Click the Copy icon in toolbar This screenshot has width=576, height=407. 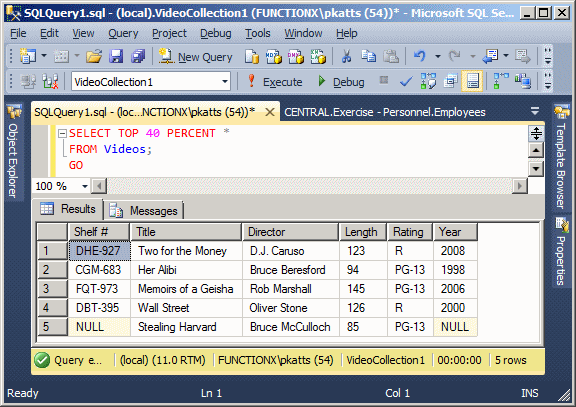click(x=368, y=57)
